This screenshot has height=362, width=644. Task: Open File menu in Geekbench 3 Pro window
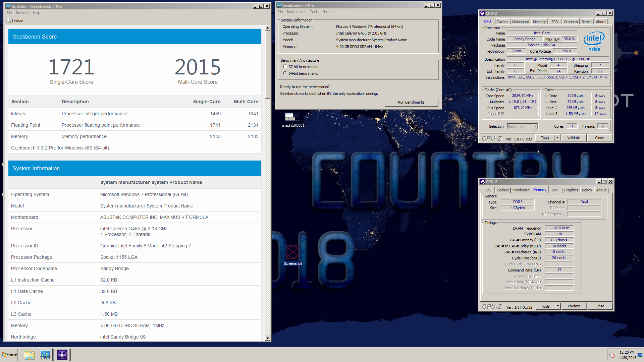point(280,12)
